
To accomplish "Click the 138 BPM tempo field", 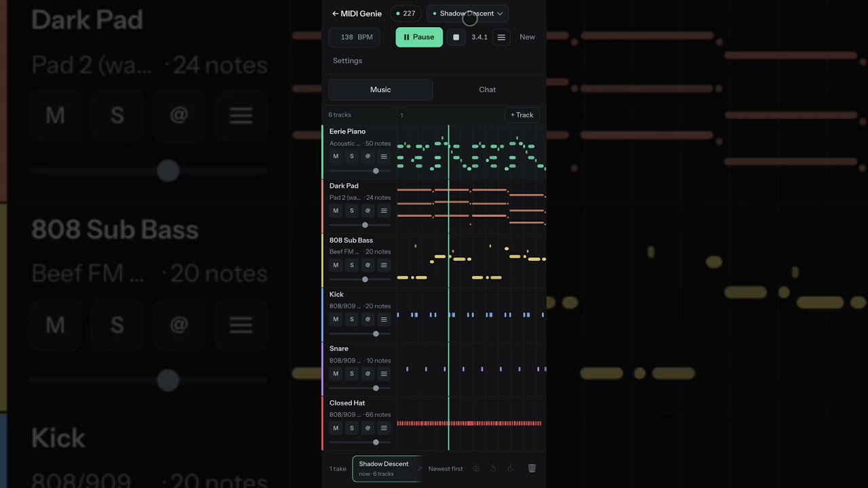I will pyautogui.click(x=354, y=37).
